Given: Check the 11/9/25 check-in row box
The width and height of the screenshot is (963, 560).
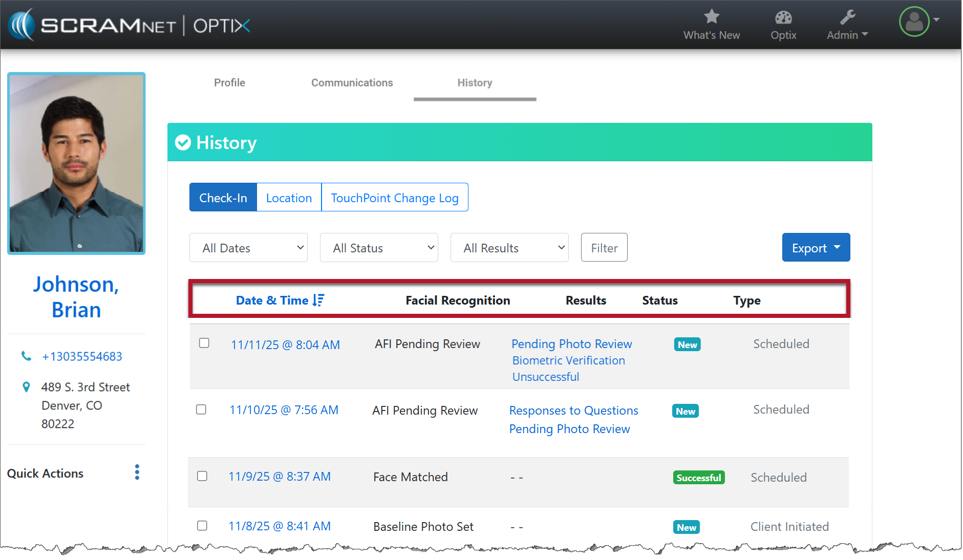Looking at the screenshot, I should point(202,476).
